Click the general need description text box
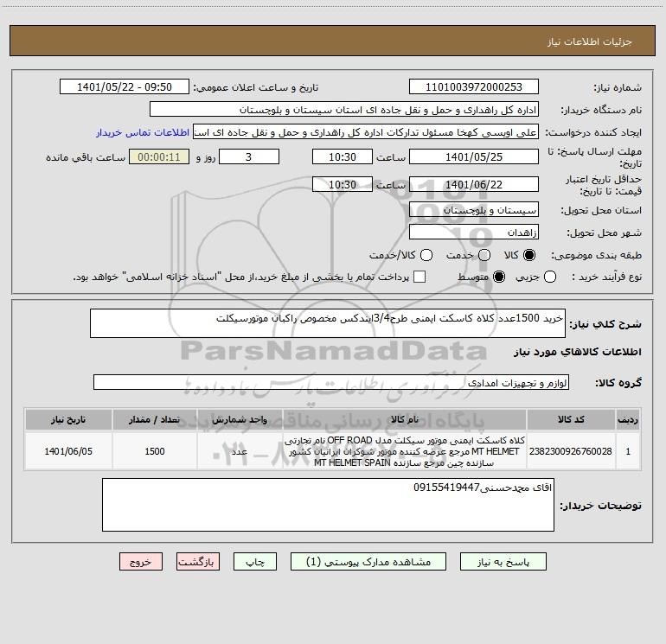Screen dimensions: 666x644 [x=328, y=323]
